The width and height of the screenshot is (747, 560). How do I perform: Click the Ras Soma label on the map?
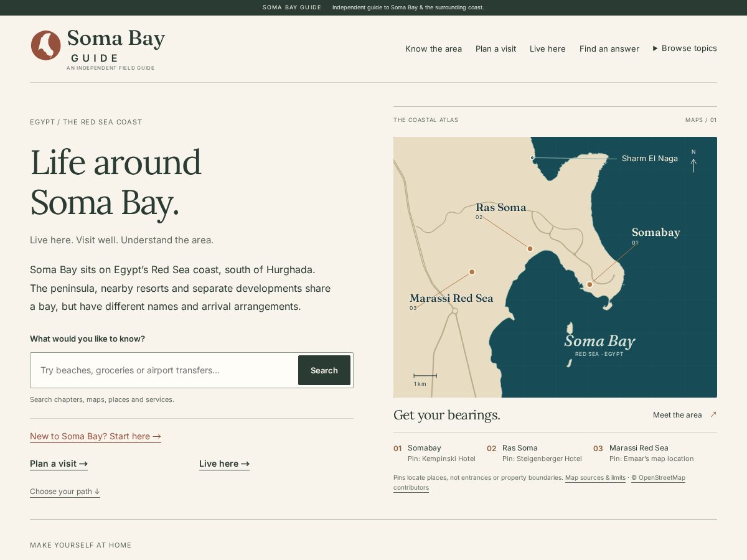(x=500, y=208)
